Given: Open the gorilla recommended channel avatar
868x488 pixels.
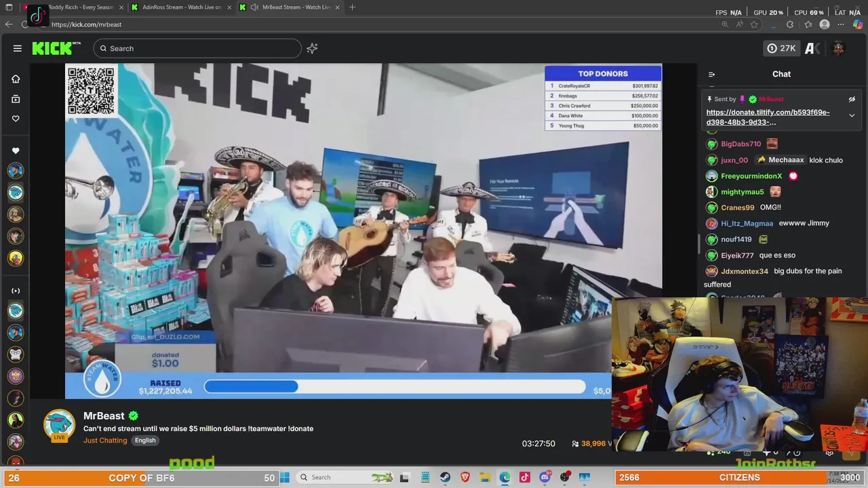Looking at the screenshot, I should point(16,354).
